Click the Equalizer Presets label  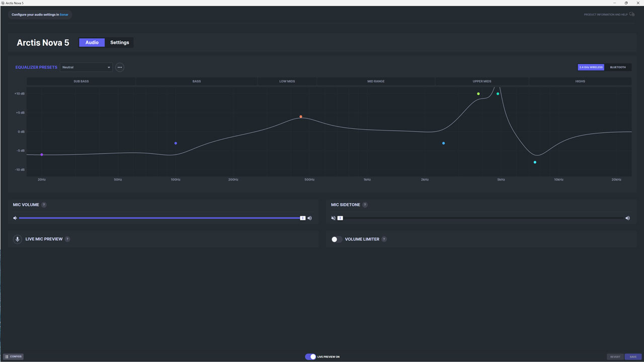tap(36, 67)
